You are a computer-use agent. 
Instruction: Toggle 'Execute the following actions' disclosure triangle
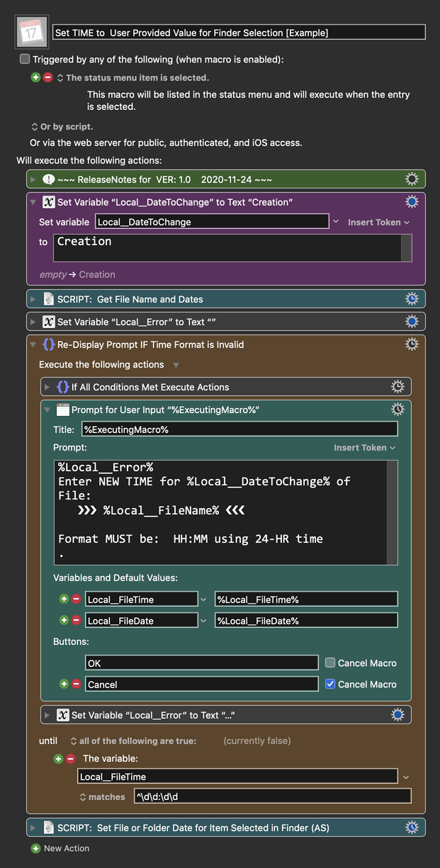(x=176, y=365)
